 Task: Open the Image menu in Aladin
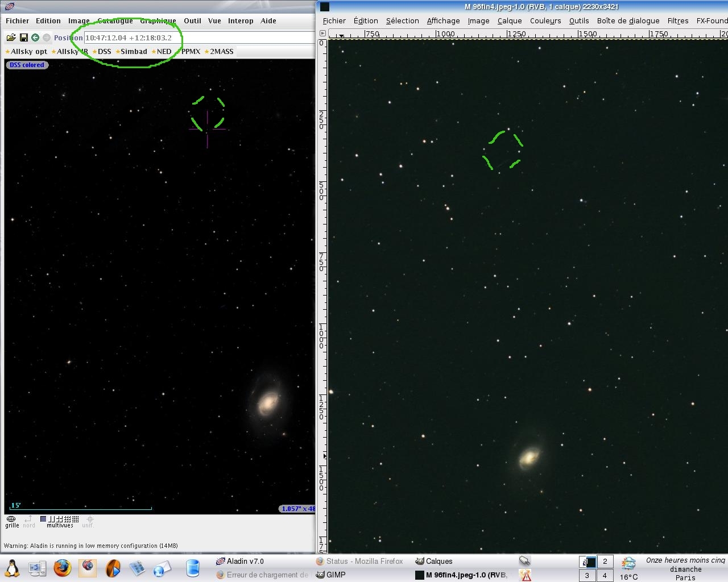click(x=79, y=21)
